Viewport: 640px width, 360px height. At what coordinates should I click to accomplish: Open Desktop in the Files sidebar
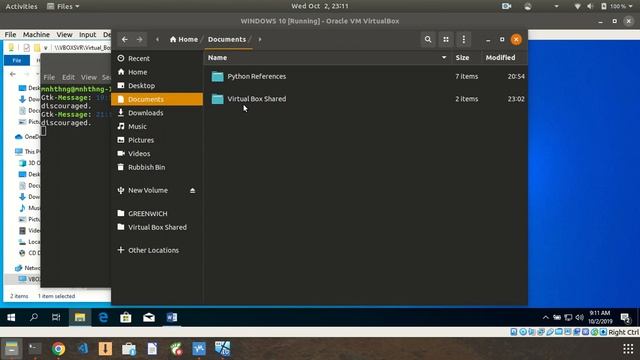click(157, 86)
